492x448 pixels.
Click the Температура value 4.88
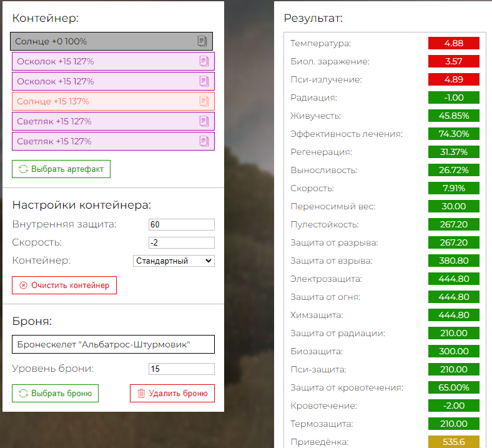click(454, 43)
